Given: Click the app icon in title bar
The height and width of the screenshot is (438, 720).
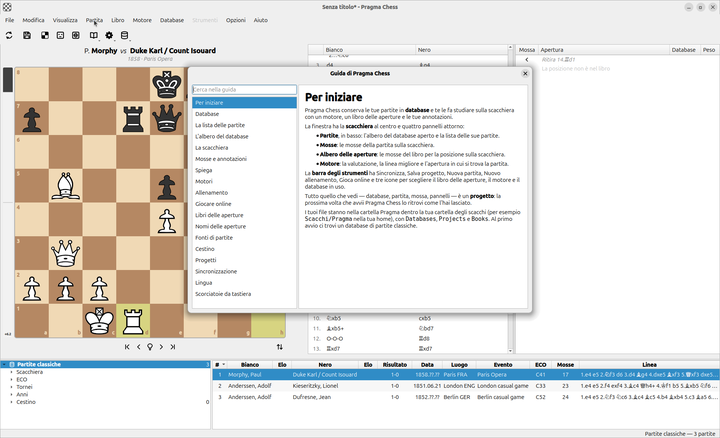Looking at the screenshot, I should 7,7.
